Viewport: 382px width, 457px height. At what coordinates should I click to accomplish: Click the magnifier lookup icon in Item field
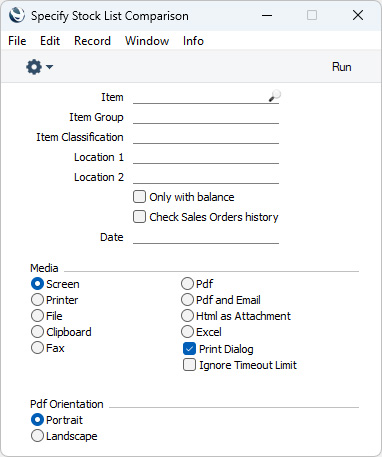click(274, 96)
